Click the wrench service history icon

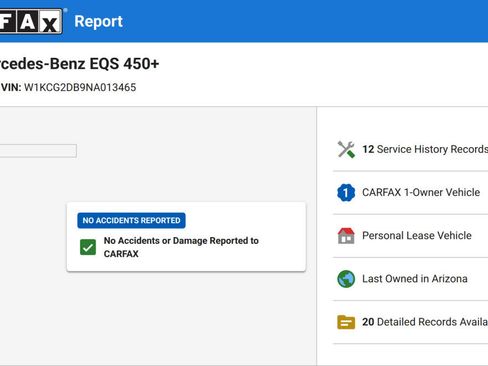click(x=346, y=149)
